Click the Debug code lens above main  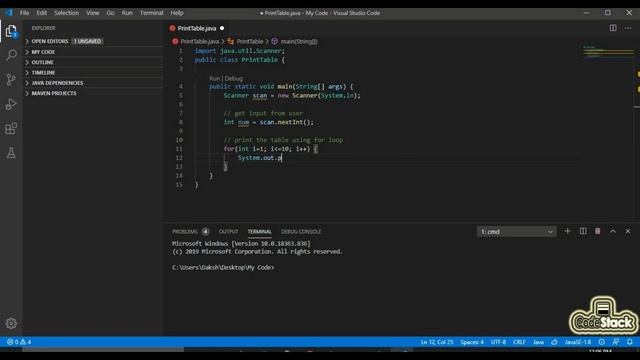click(x=233, y=78)
